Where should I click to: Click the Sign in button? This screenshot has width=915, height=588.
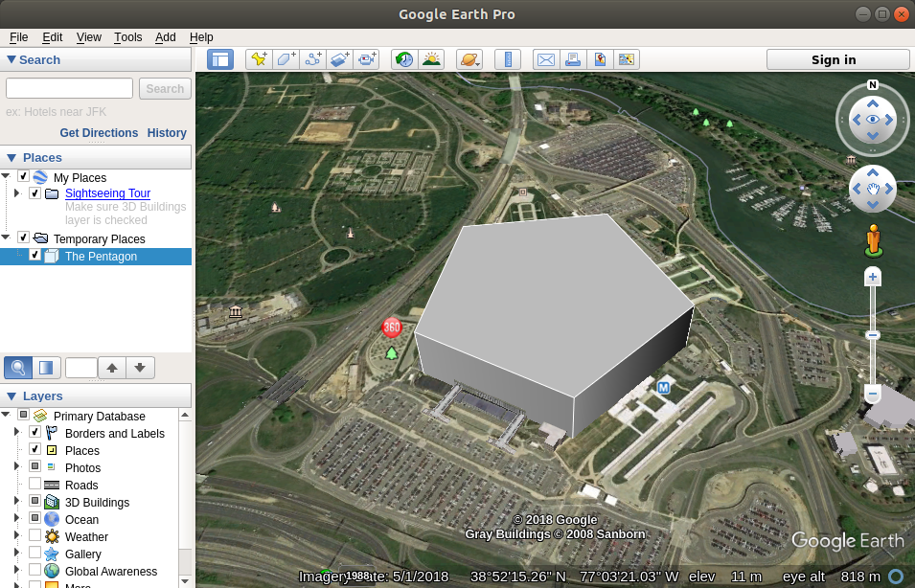(x=836, y=59)
